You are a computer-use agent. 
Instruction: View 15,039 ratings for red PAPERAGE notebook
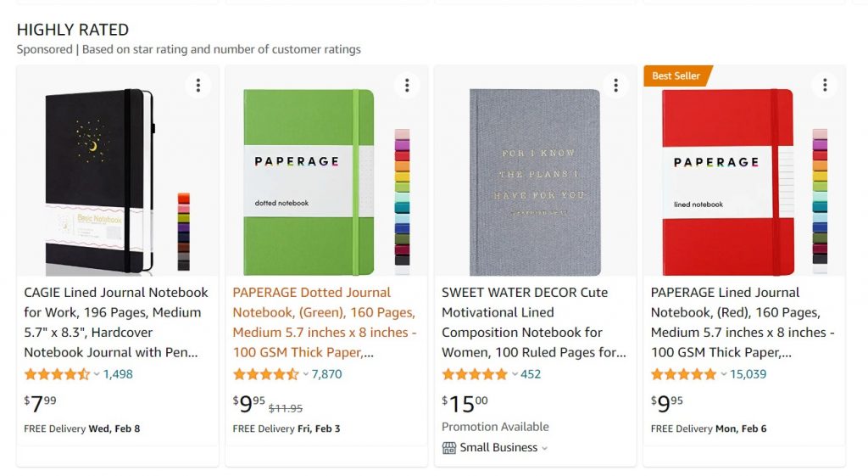pos(748,374)
